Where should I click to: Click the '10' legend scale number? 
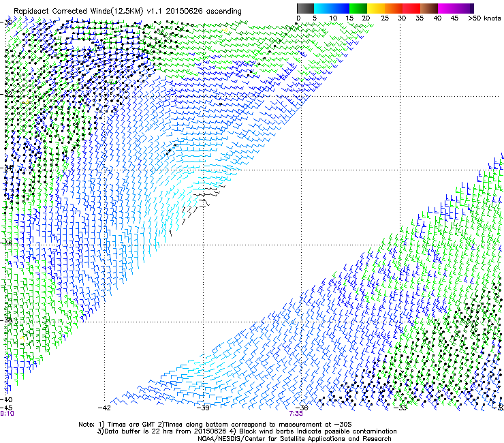tap(333, 18)
